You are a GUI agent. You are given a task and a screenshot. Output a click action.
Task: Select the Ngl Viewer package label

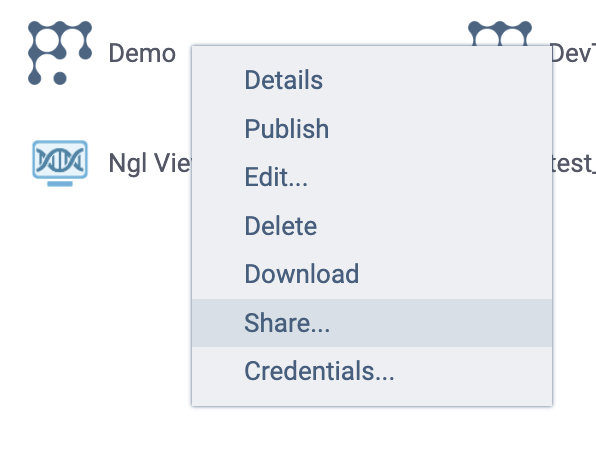click(151, 163)
